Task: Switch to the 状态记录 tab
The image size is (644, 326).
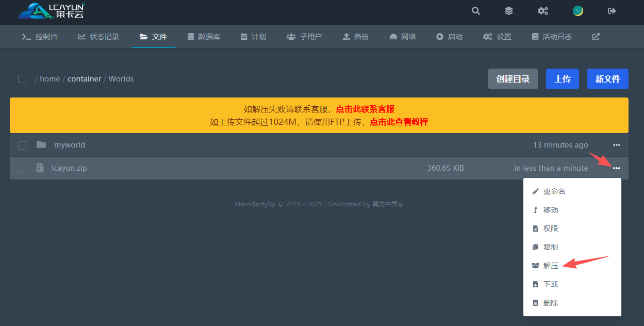Action: coord(98,37)
